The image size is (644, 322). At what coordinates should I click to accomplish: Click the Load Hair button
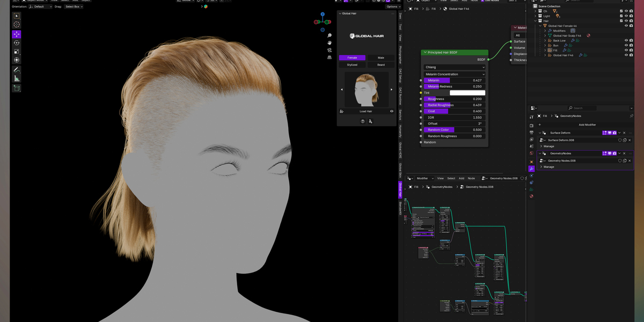[366, 111]
